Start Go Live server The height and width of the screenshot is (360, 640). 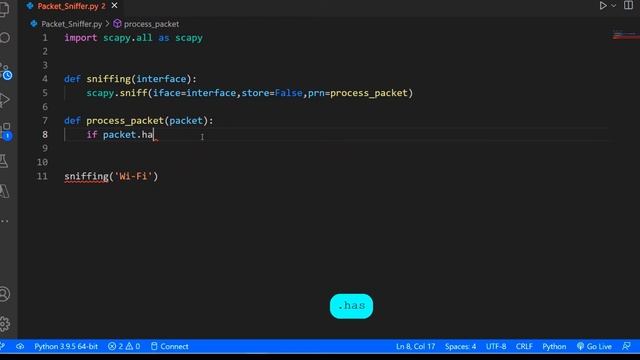pyautogui.click(x=594, y=347)
